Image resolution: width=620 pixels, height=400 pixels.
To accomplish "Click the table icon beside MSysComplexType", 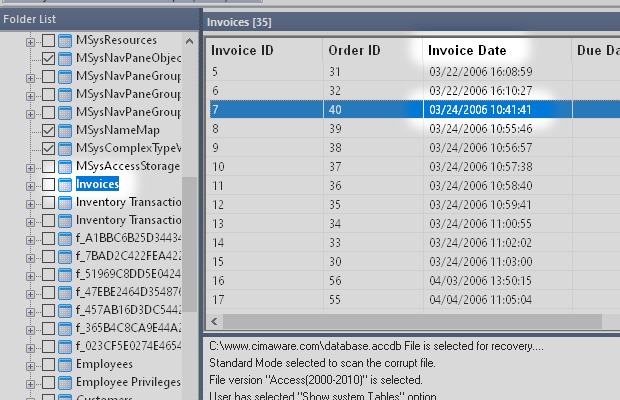I will pos(66,148).
